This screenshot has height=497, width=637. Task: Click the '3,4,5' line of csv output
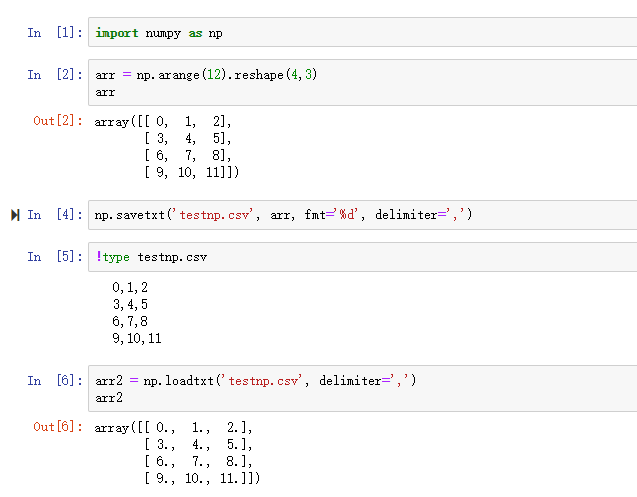point(130,304)
